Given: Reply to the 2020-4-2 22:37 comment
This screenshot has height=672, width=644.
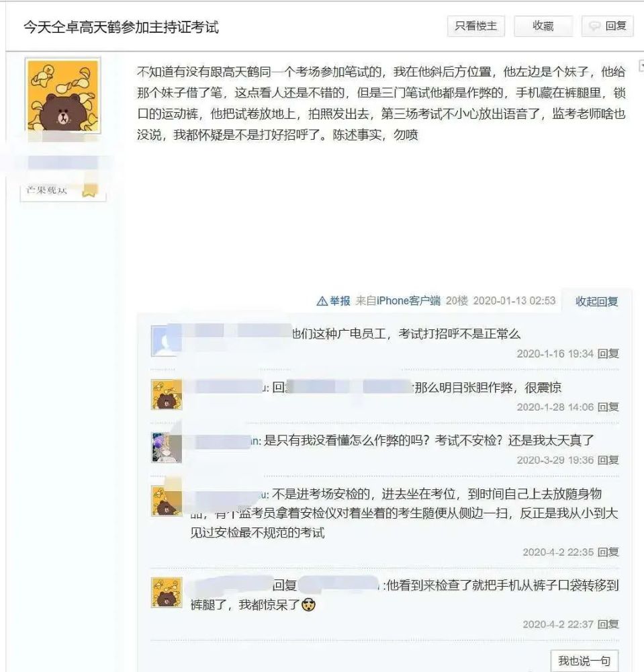Looking at the screenshot, I should [x=608, y=624].
